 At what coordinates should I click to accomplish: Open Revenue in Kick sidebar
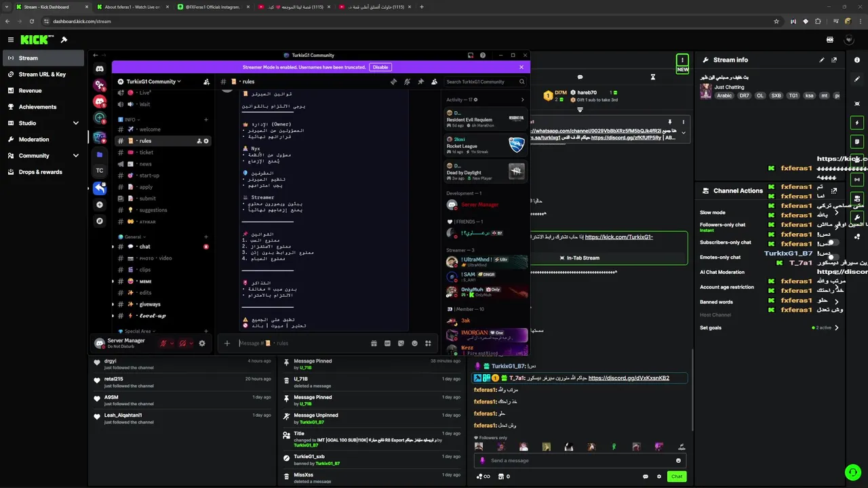(x=44, y=90)
